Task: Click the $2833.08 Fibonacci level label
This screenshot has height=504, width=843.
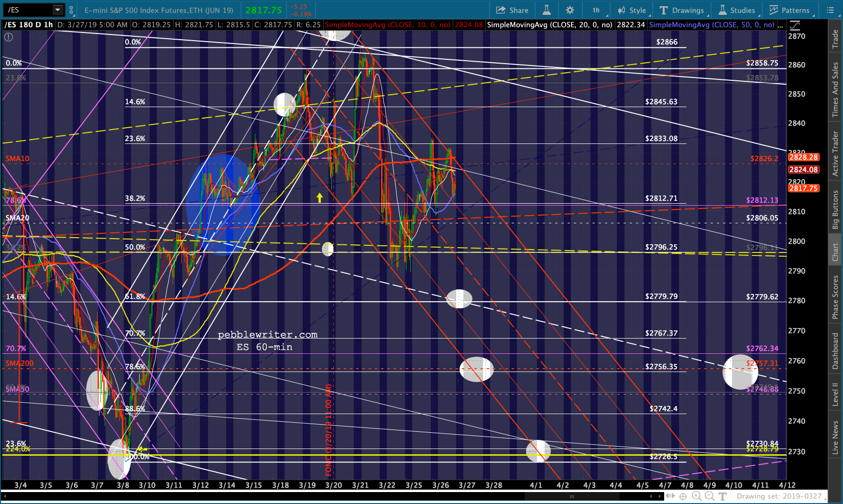Action: point(661,139)
